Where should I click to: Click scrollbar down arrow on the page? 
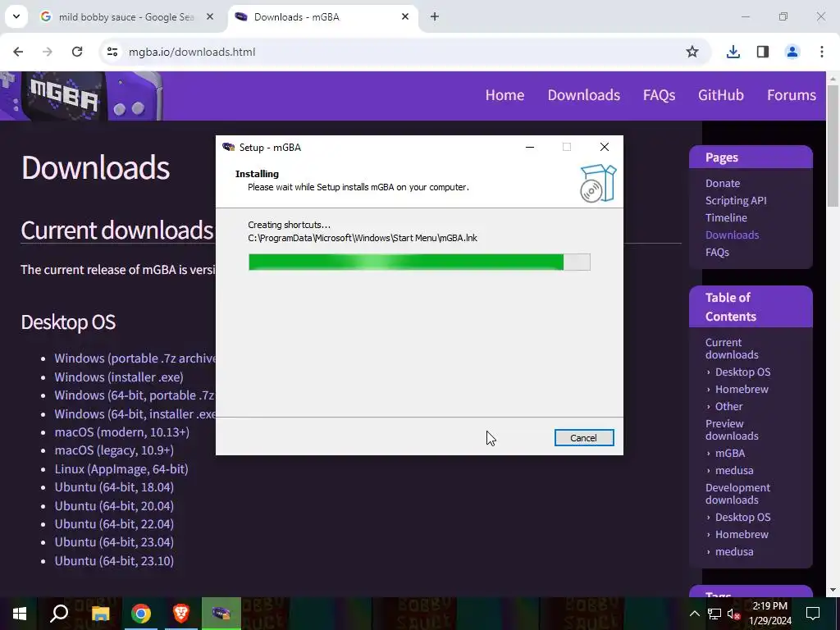click(833, 590)
